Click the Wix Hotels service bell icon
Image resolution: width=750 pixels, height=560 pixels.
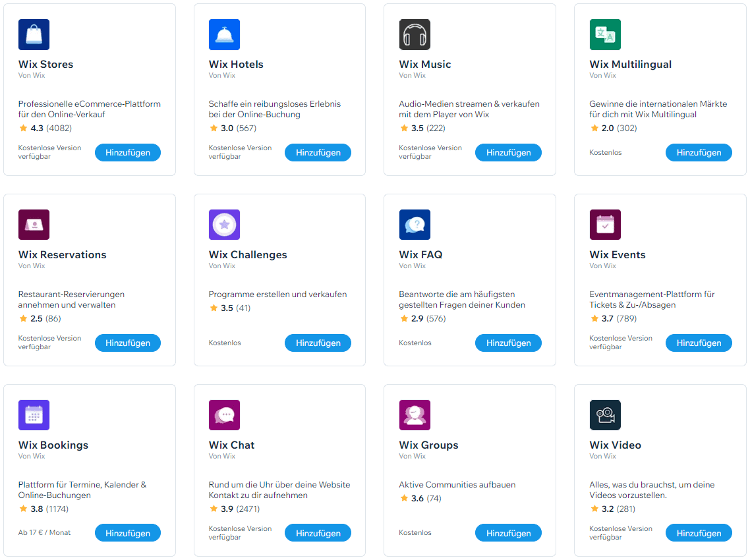click(x=224, y=34)
